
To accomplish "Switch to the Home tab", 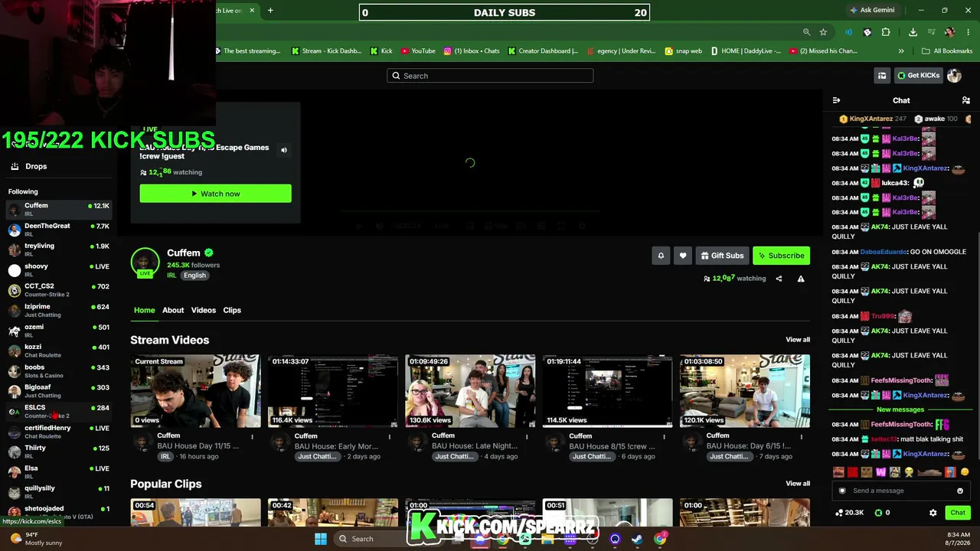I will [x=144, y=310].
